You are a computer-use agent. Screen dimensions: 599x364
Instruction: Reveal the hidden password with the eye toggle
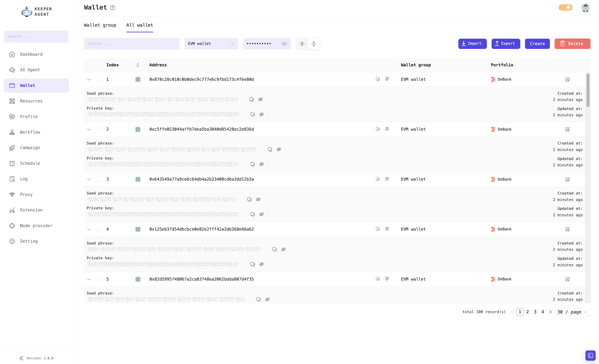284,44
